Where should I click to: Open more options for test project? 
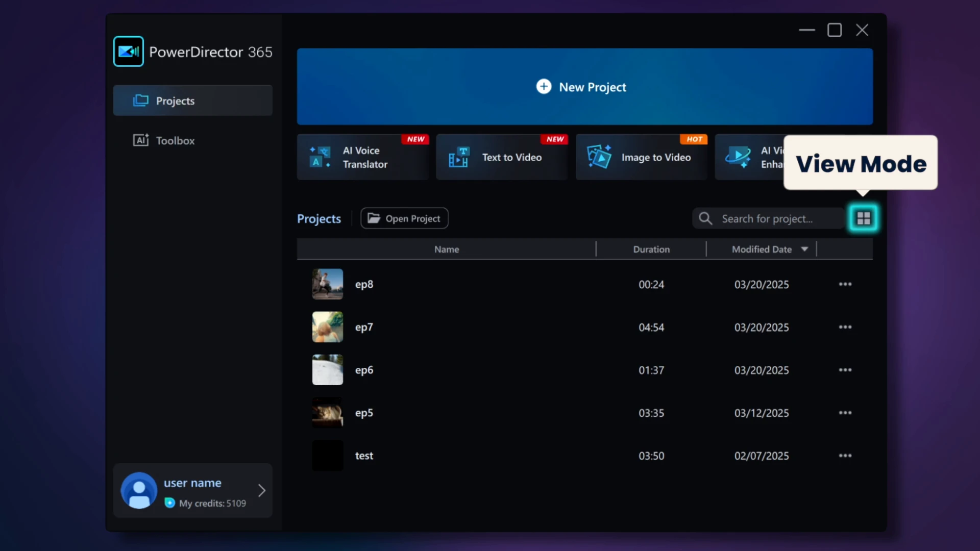(x=845, y=456)
